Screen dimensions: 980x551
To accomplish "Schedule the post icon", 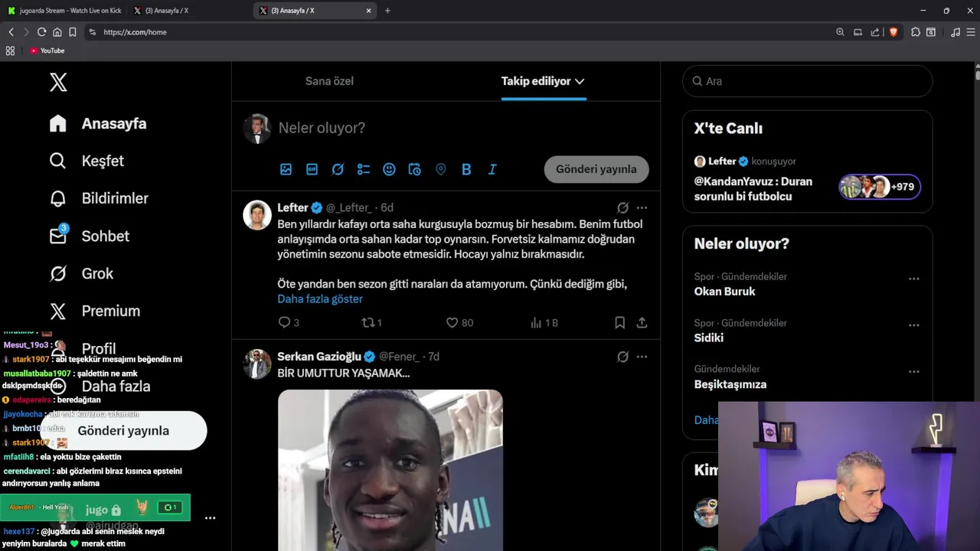I will pos(415,169).
